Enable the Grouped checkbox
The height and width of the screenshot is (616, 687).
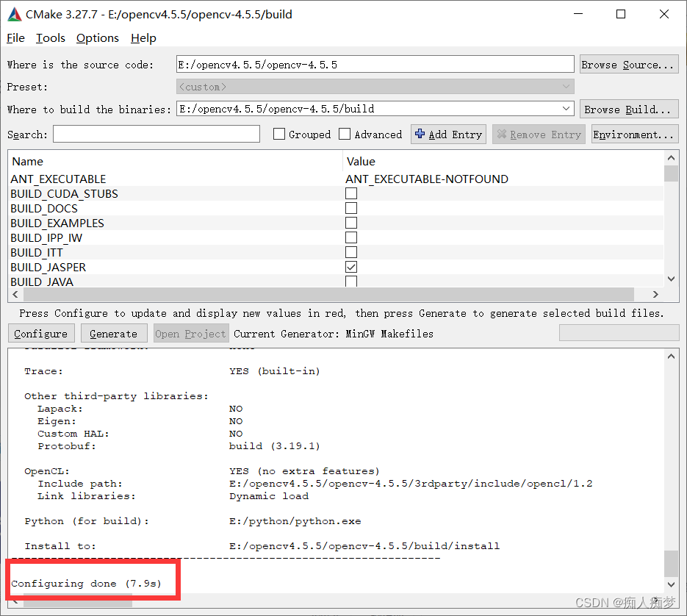(279, 135)
